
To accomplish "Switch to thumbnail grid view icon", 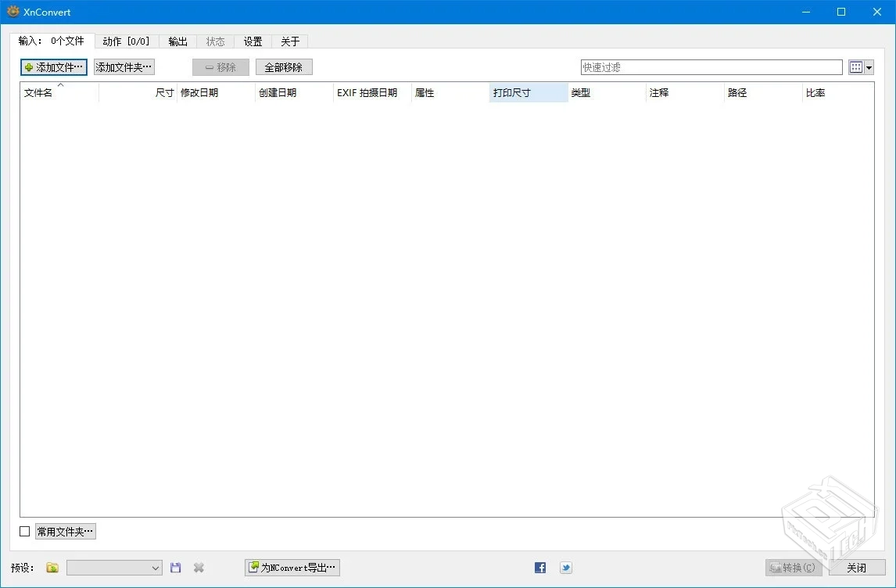I will (x=856, y=66).
